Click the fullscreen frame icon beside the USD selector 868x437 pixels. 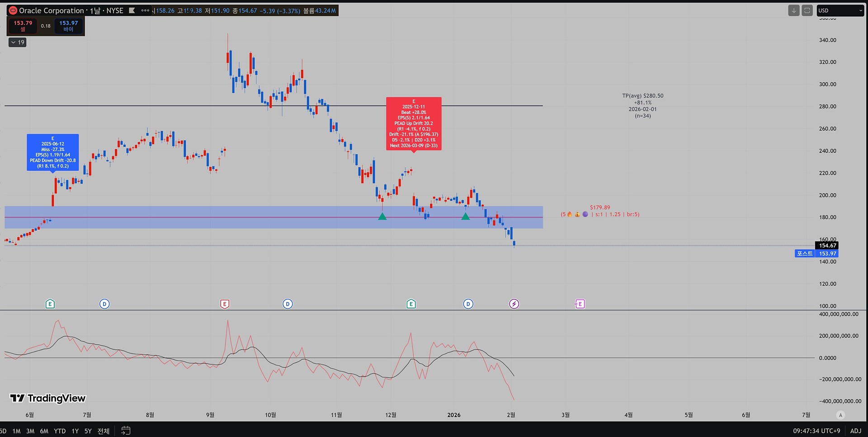(807, 10)
